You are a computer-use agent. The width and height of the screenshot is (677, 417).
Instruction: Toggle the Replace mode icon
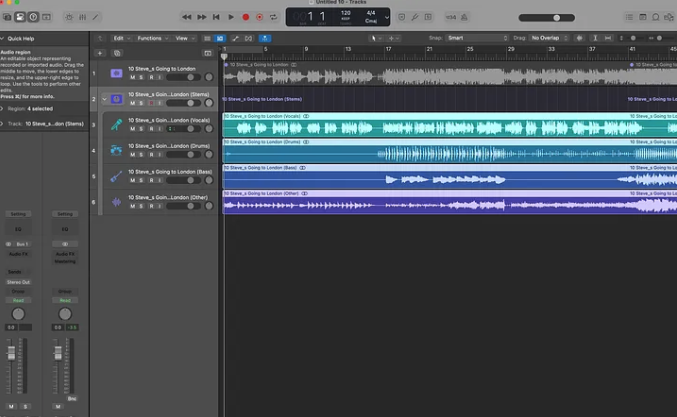(x=402, y=17)
